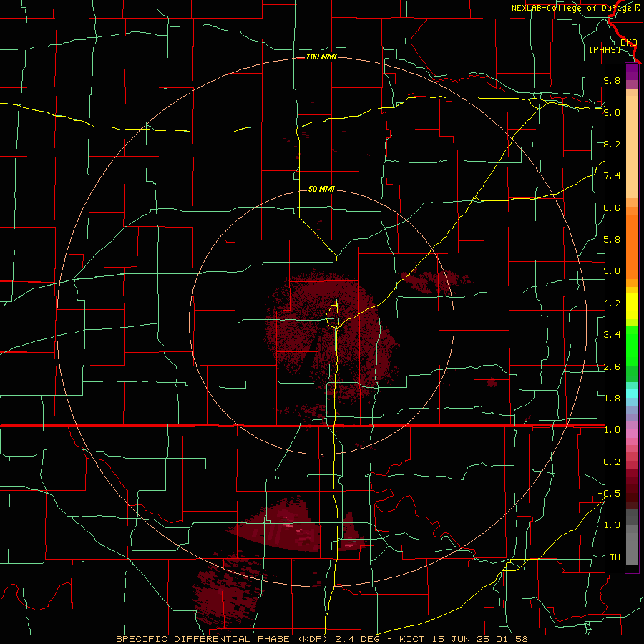
Task: Click the 50 NMI range ring label
Action: pyautogui.click(x=321, y=189)
